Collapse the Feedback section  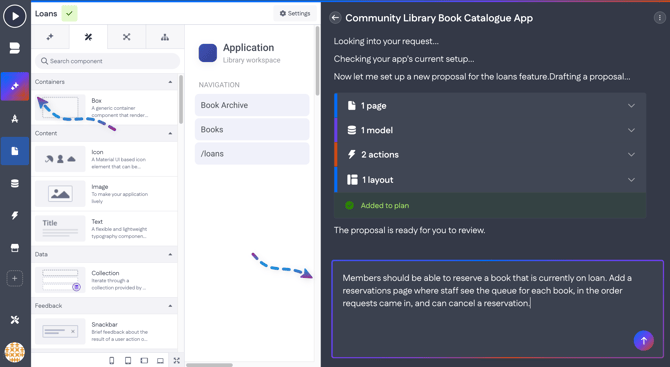click(x=170, y=306)
